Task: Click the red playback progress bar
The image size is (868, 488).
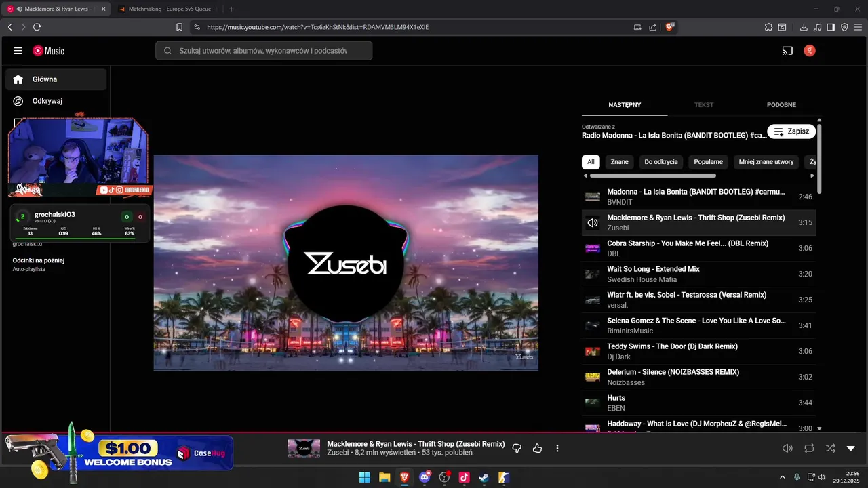Action: 434,432
